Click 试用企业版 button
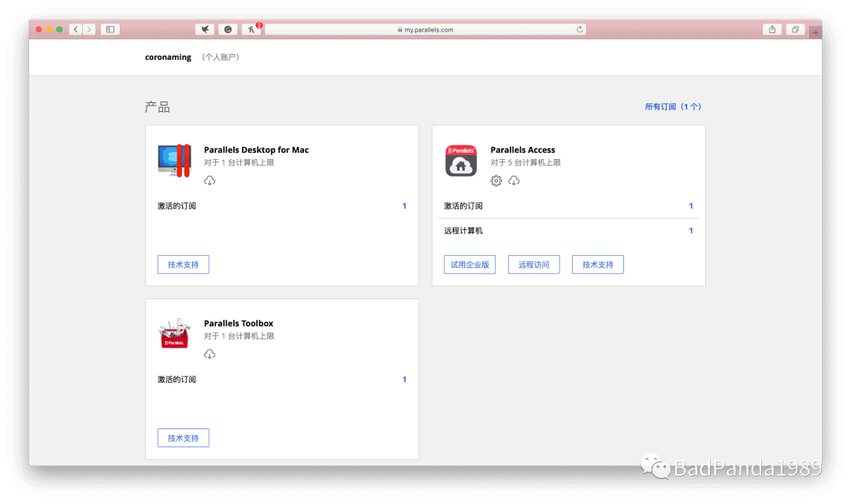This screenshot has width=851, height=504. pyautogui.click(x=470, y=265)
